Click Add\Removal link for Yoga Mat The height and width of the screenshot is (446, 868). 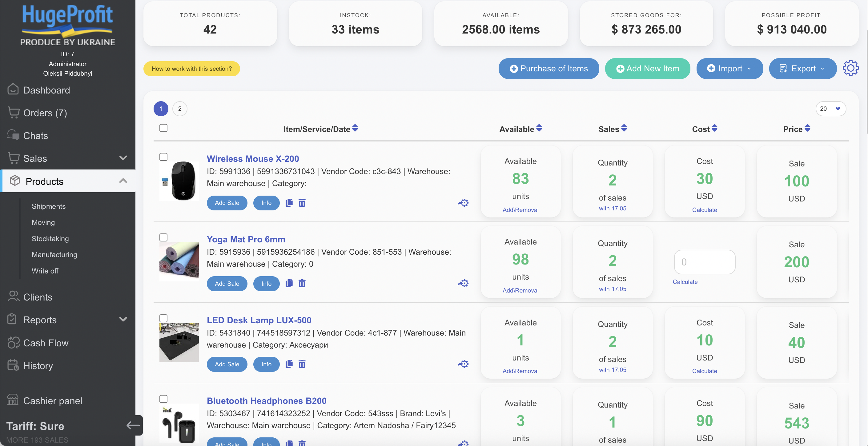click(520, 290)
